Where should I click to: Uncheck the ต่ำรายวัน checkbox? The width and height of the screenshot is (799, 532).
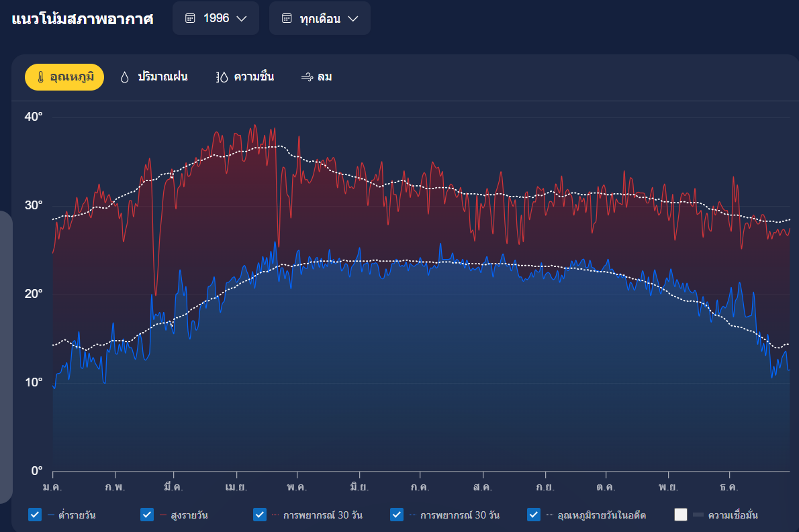(35, 515)
